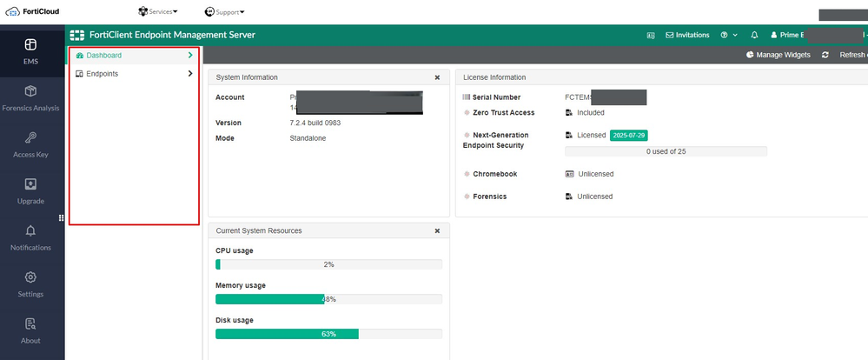Click the 'Standalone' mode value
Viewport: 868px width, 360px height.
click(x=308, y=138)
